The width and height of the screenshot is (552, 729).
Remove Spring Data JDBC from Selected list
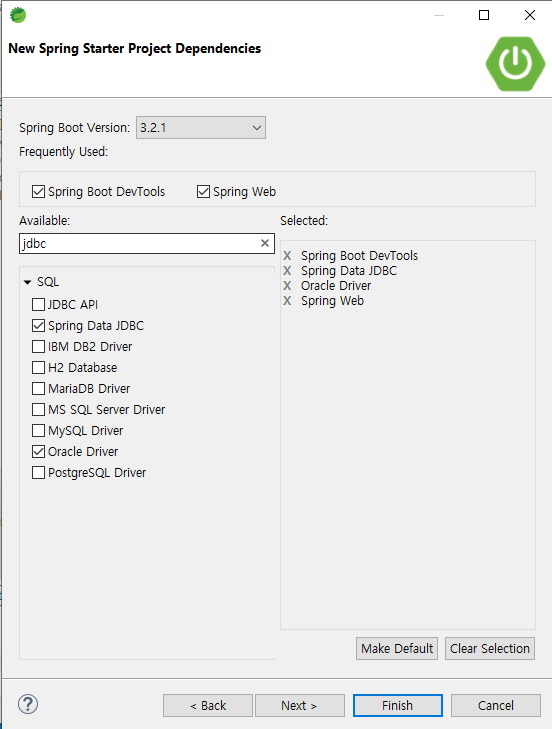coord(287,271)
